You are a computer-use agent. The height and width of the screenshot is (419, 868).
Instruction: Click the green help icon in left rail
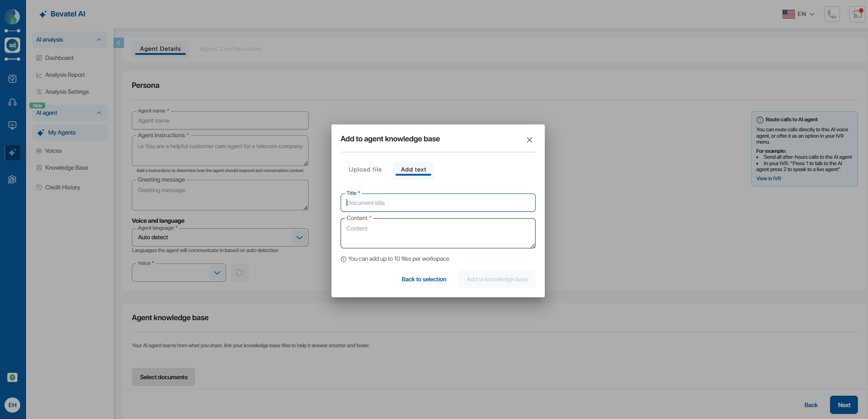click(x=12, y=377)
